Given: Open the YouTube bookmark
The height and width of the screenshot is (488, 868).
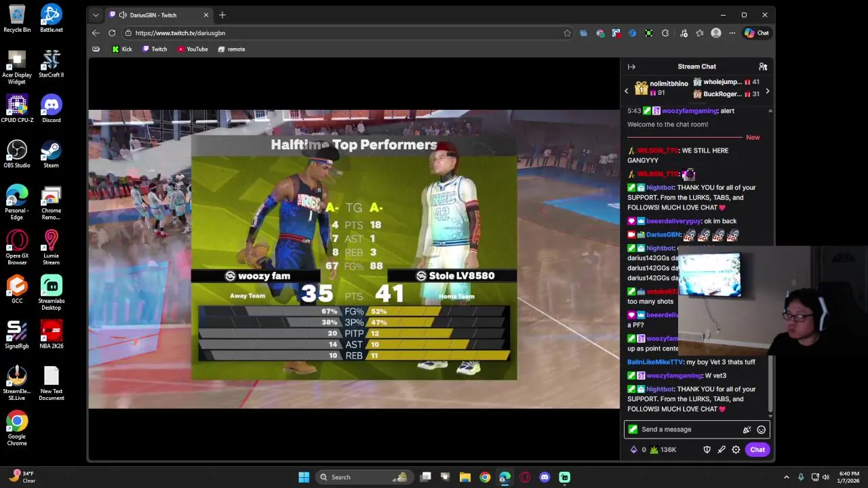Looking at the screenshot, I should coord(193,49).
